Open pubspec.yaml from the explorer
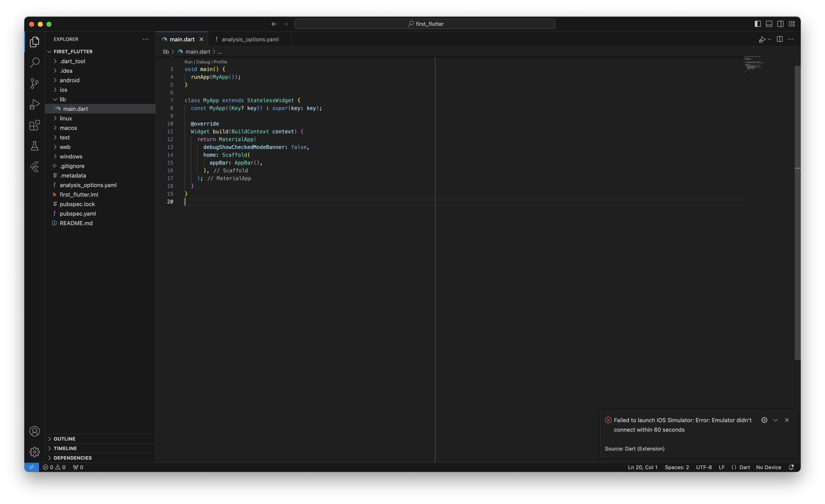Screen dimensions: 825x504 [x=101, y=213]
